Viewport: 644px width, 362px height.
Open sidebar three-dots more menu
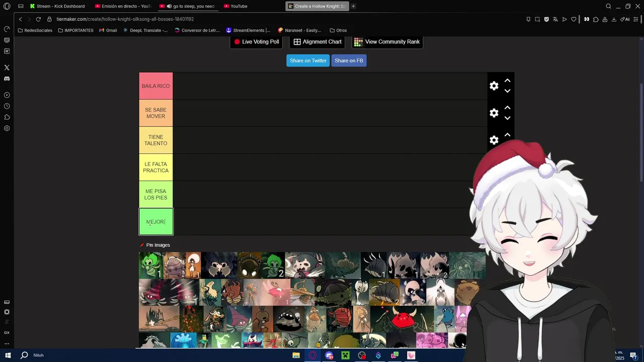tap(7, 344)
